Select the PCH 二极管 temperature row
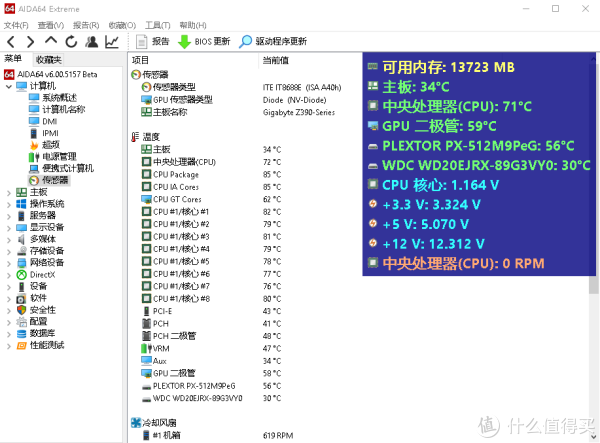Viewport: 600px width, 443px height. point(212,336)
